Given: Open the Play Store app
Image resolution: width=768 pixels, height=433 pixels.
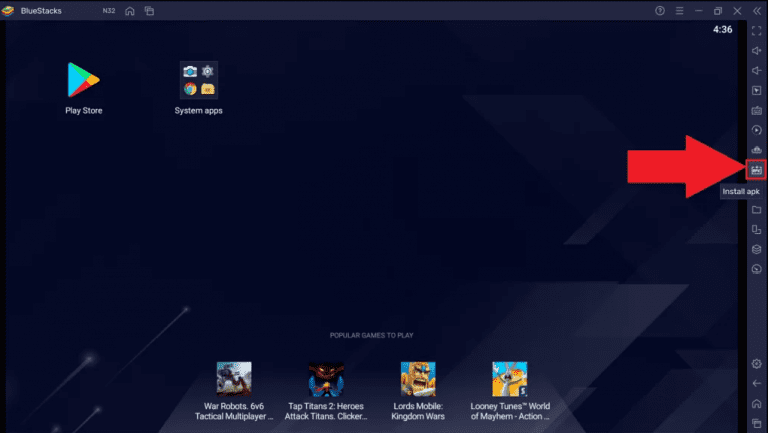Looking at the screenshot, I should tap(84, 80).
